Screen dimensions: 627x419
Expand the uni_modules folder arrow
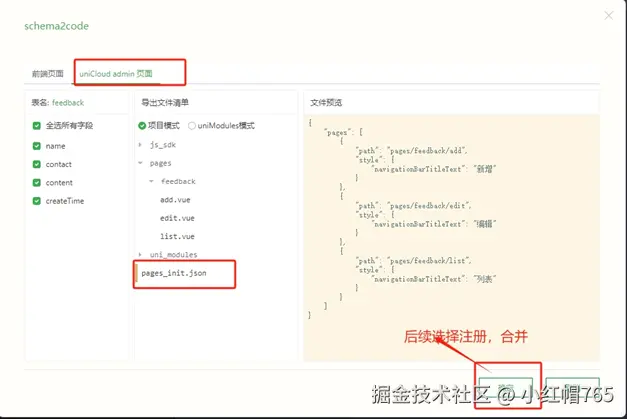tap(140, 255)
